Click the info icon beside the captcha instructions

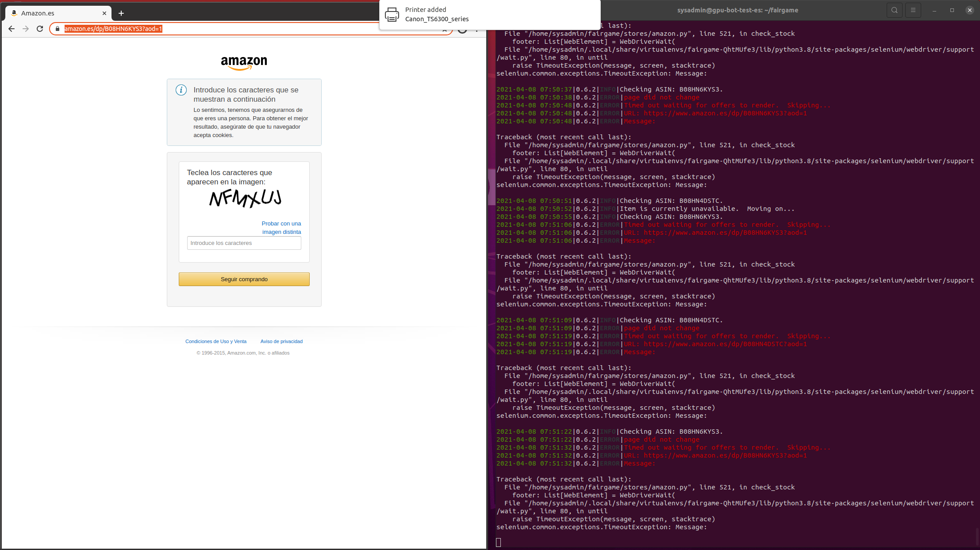[x=181, y=89]
